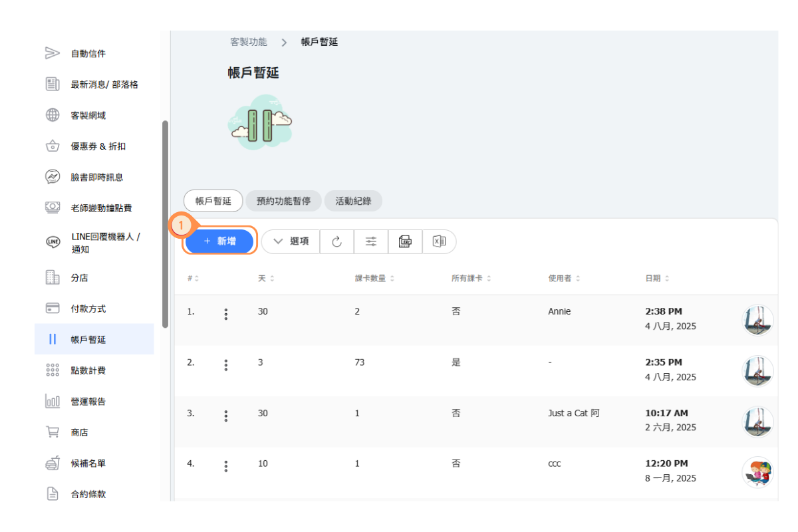Open the filter sliders settings icon
Viewport: 798px width, 532px height.
tap(371, 241)
